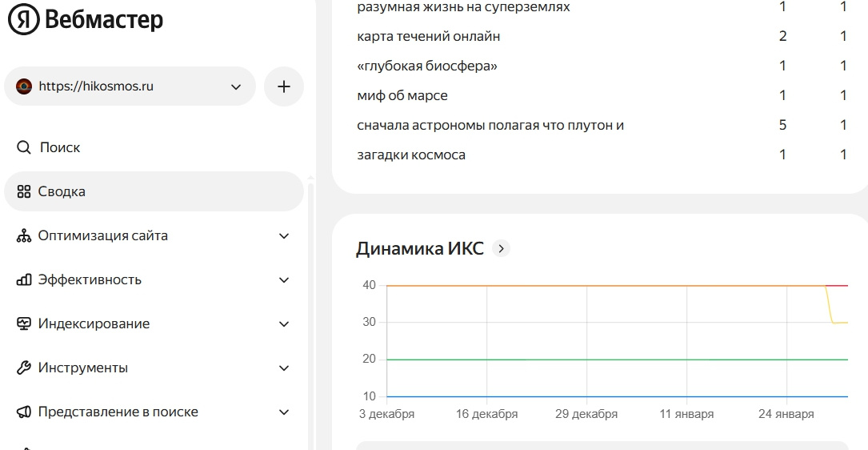
Task: Click the Динамика ИКС heading
Action: [x=420, y=248]
